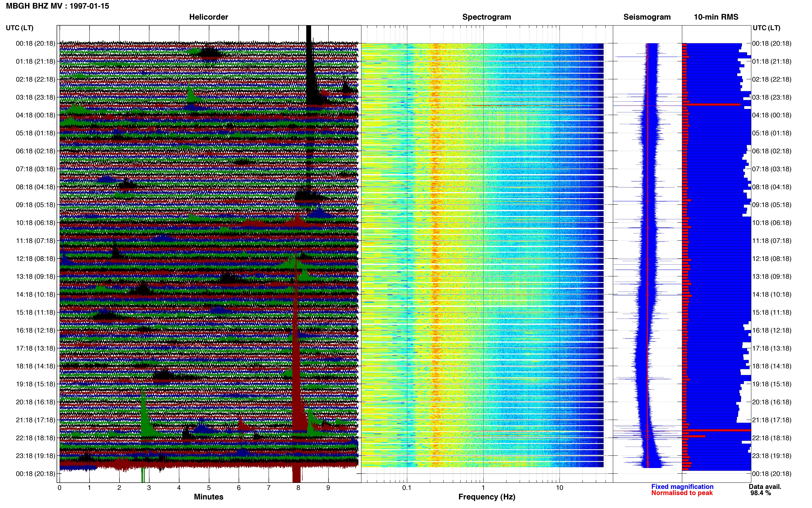Click the plot title 'MBGH BHZ MV : 1997-01-15'
Viewport: 812px width, 508px height.
(x=57, y=6)
